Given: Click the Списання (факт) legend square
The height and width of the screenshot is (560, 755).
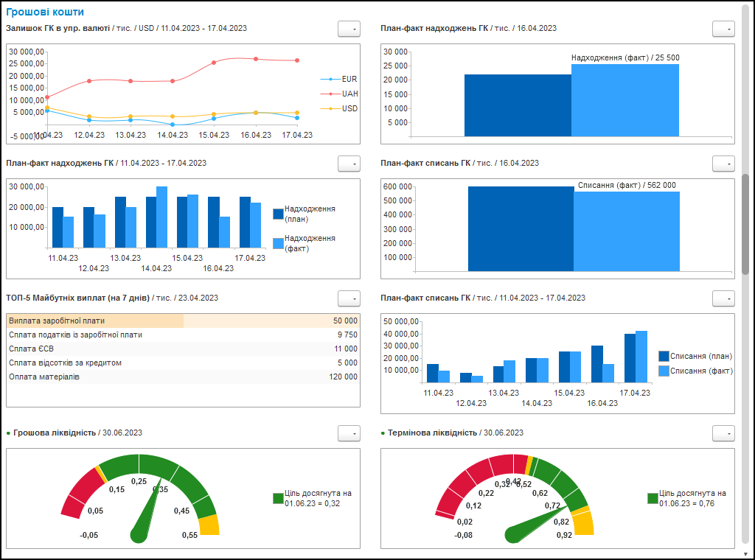Looking at the screenshot, I should [x=664, y=371].
